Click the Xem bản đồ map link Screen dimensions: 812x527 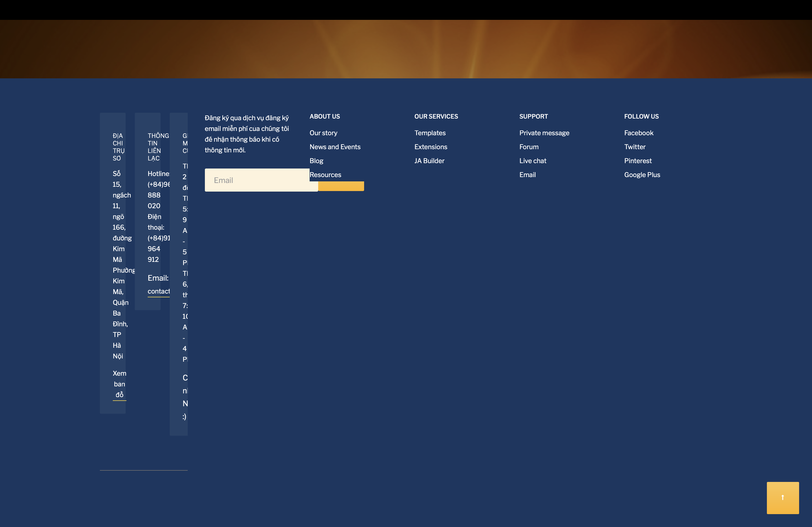click(x=119, y=384)
